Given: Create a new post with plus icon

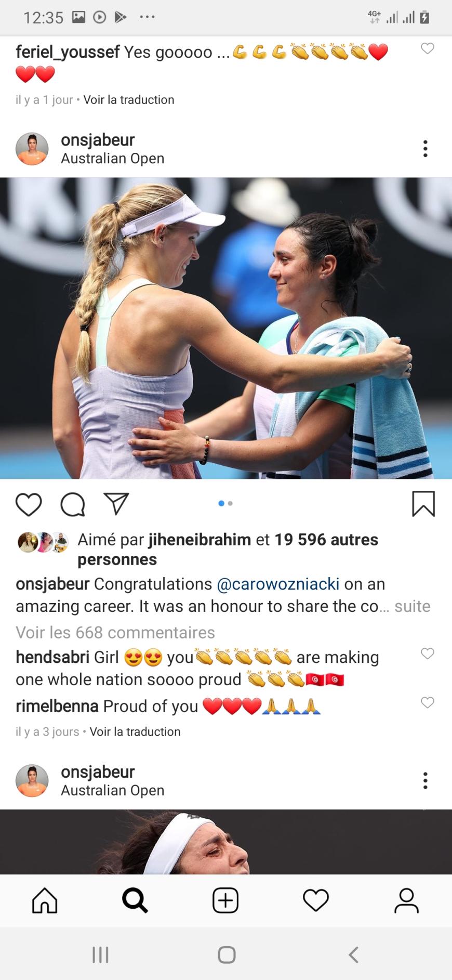Looking at the screenshot, I should click(225, 900).
